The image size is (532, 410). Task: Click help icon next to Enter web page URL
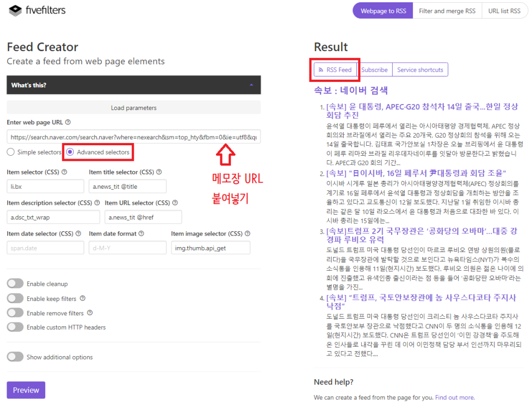pyautogui.click(x=68, y=122)
